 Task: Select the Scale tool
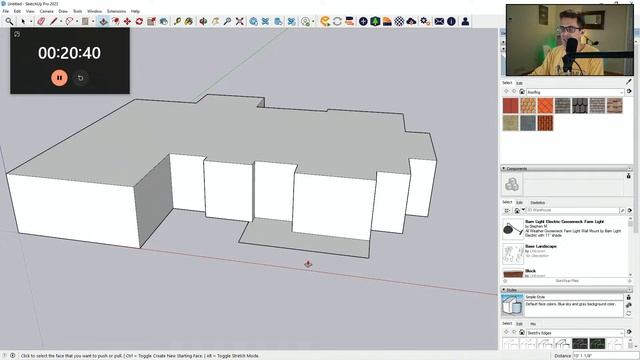[x=151, y=21]
